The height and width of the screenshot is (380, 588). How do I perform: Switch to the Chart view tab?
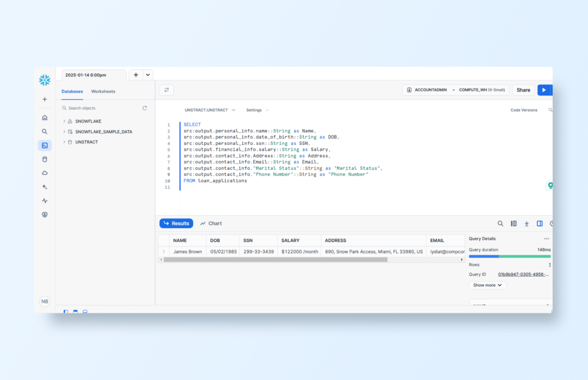(x=211, y=224)
